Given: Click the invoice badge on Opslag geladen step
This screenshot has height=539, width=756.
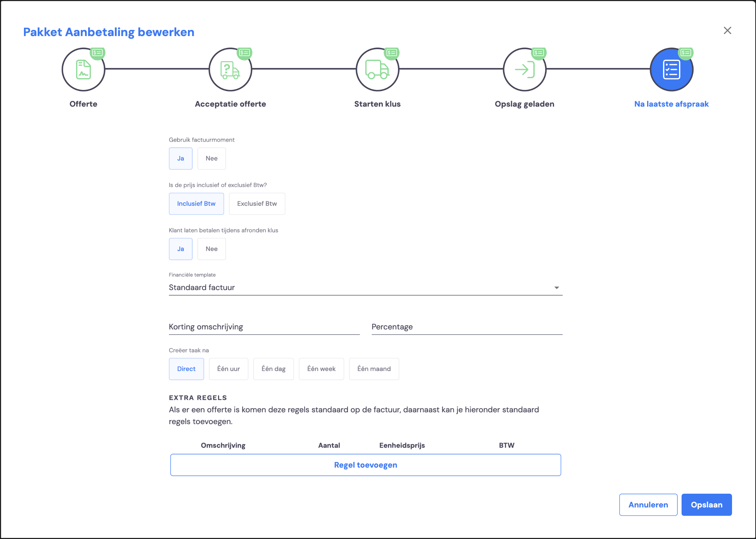Looking at the screenshot, I should (x=538, y=53).
